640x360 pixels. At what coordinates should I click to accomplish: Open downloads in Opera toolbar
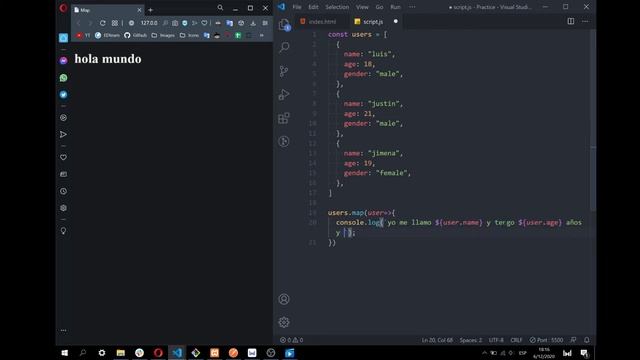tap(253, 23)
